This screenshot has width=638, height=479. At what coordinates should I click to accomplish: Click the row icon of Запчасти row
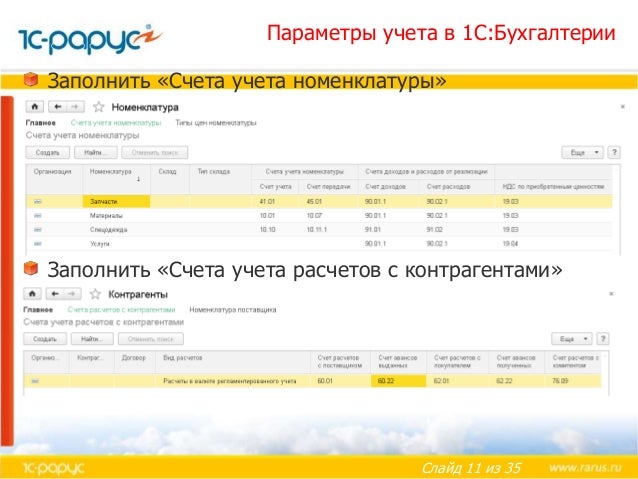tap(38, 201)
